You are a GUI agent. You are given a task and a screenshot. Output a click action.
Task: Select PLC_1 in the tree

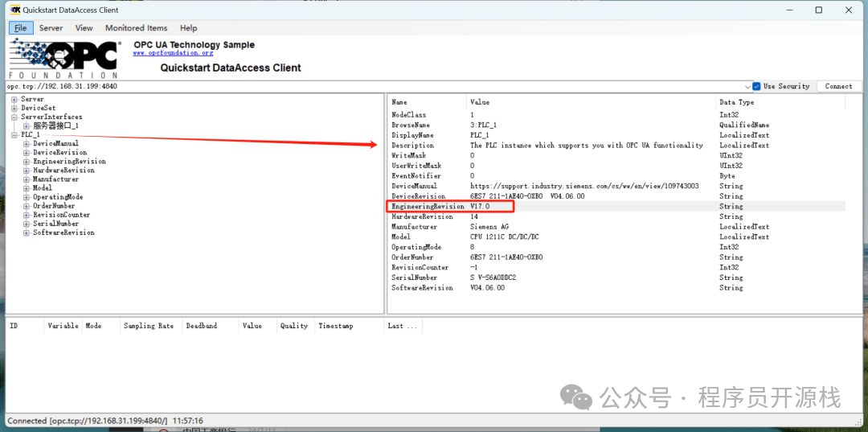coord(31,134)
